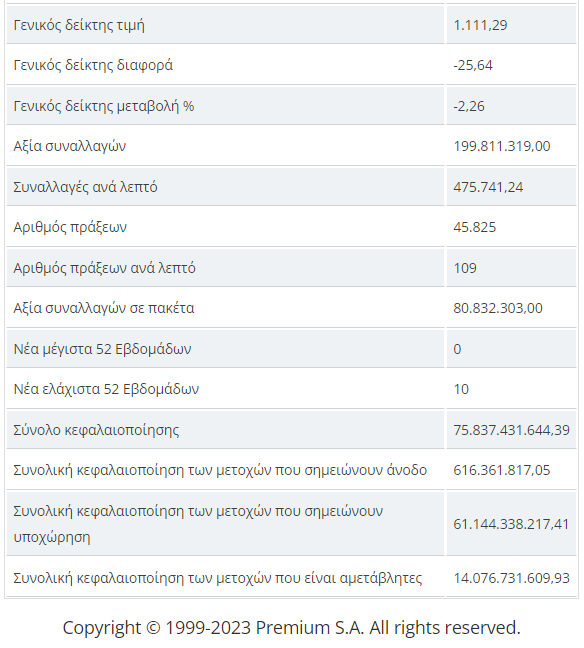The width and height of the screenshot is (584, 648).
Task: Click Νέα ελάχιστα 52 Εβδομάδων label
Action: [x=106, y=389]
